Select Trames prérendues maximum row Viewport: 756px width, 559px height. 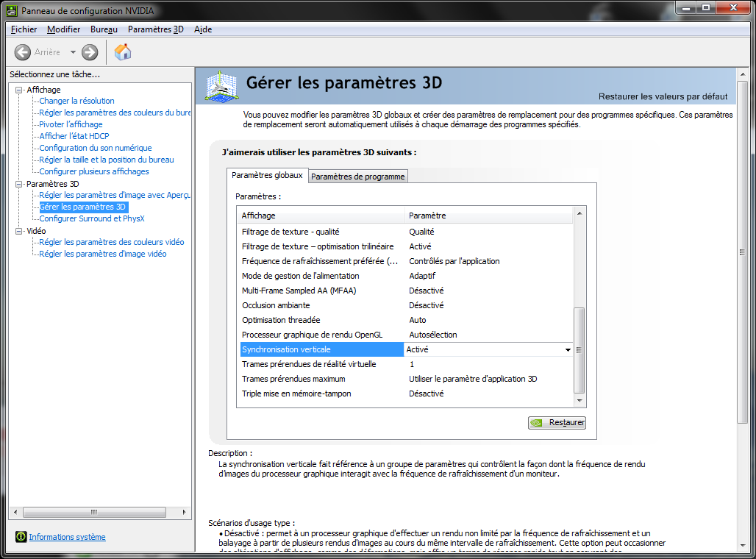point(407,379)
